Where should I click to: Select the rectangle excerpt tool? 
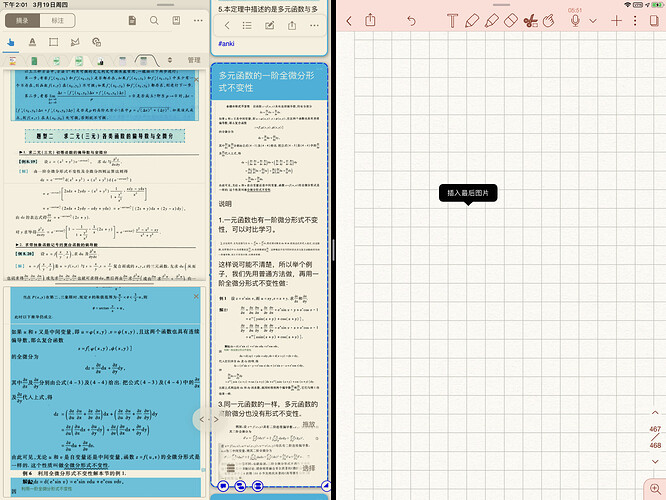tap(54, 42)
